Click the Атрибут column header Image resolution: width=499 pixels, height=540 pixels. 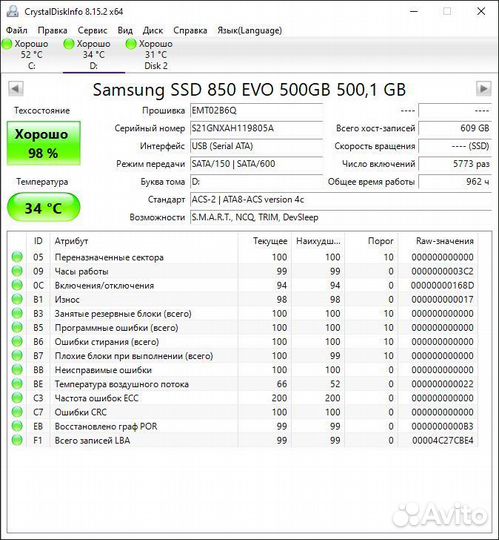[144, 241]
